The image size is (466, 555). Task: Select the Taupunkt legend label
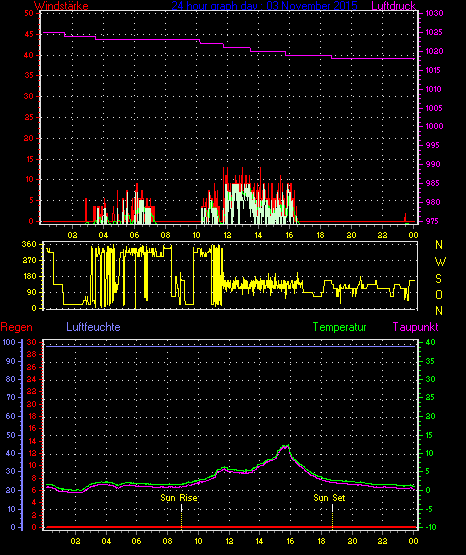pos(415,327)
